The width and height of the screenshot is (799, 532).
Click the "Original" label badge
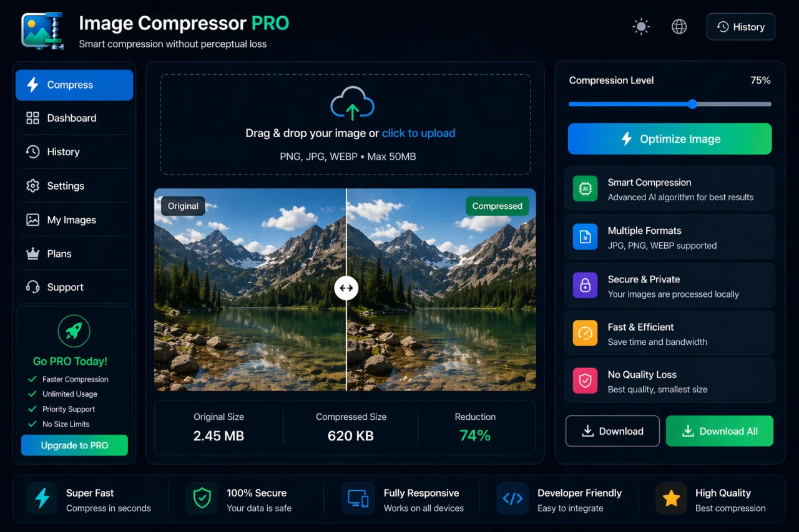[183, 206]
